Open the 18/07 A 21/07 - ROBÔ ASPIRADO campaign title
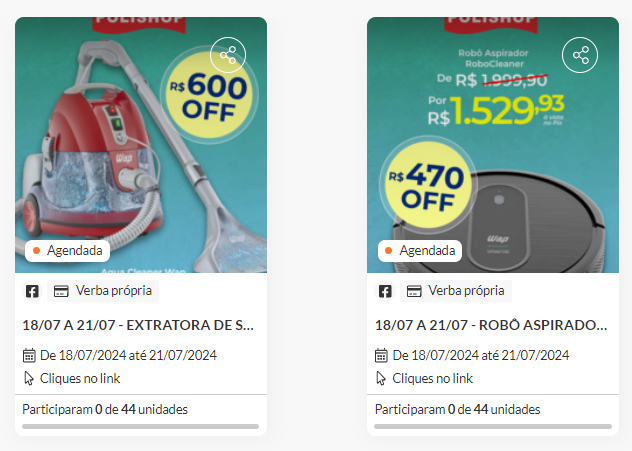 pos(491,325)
